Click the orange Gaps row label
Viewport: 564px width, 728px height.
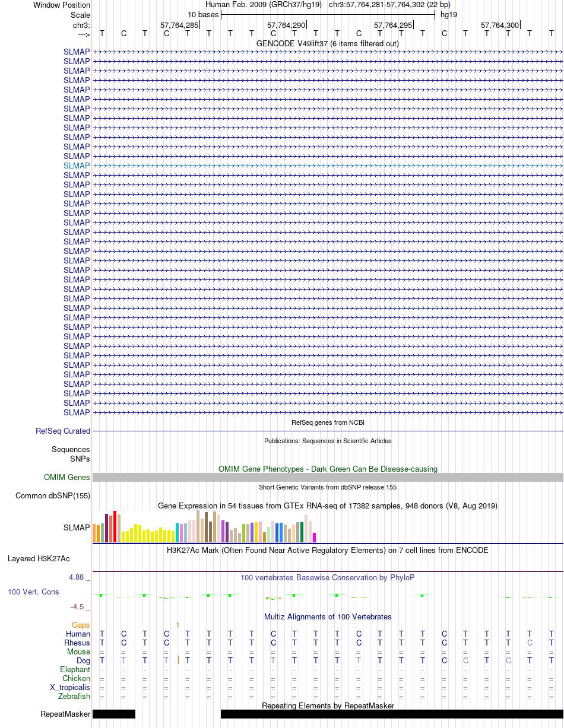pyautogui.click(x=81, y=625)
